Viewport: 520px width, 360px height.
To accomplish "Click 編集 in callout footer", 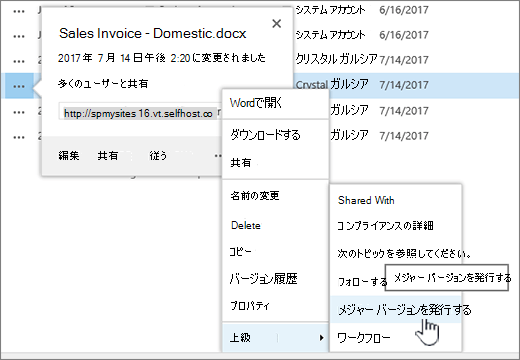I will click(x=69, y=156).
